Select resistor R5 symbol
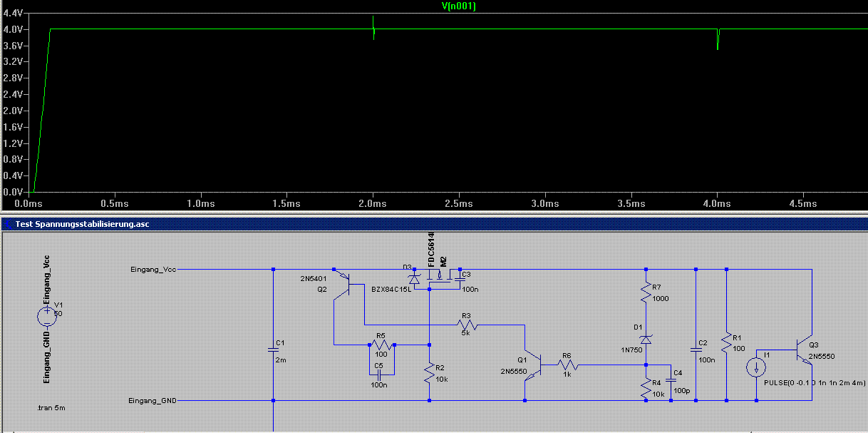 (381, 345)
